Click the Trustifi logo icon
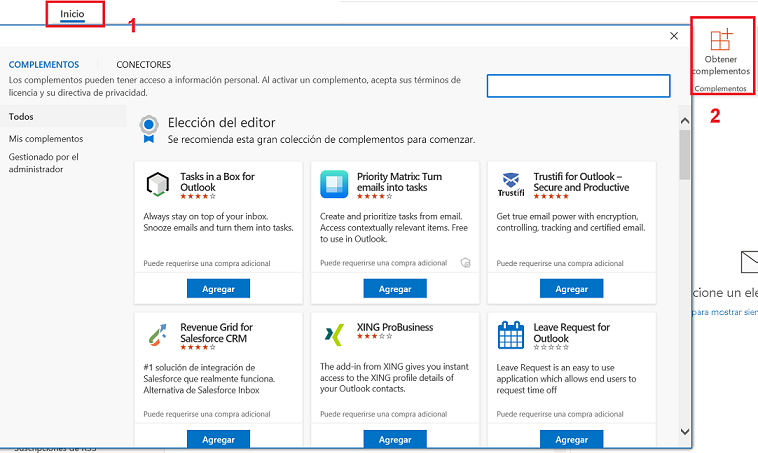The image size is (758, 453). pyautogui.click(x=511, y=184)
